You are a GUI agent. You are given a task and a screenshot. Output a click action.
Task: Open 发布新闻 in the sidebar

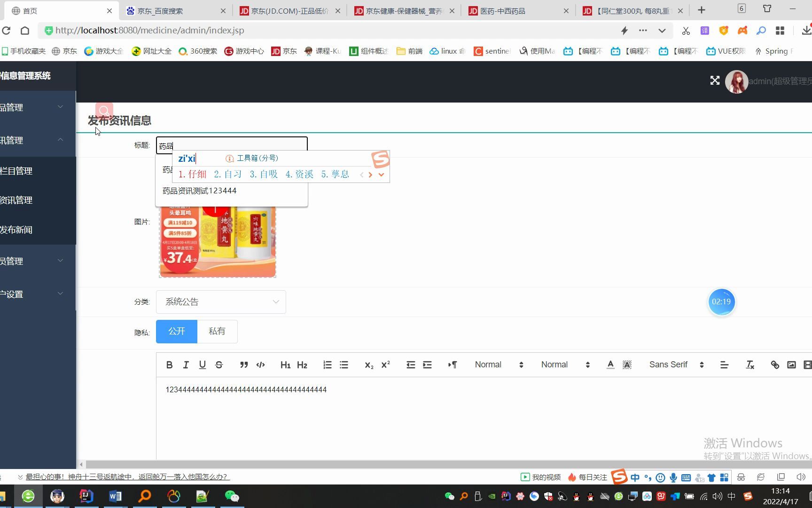coord(17,230)
